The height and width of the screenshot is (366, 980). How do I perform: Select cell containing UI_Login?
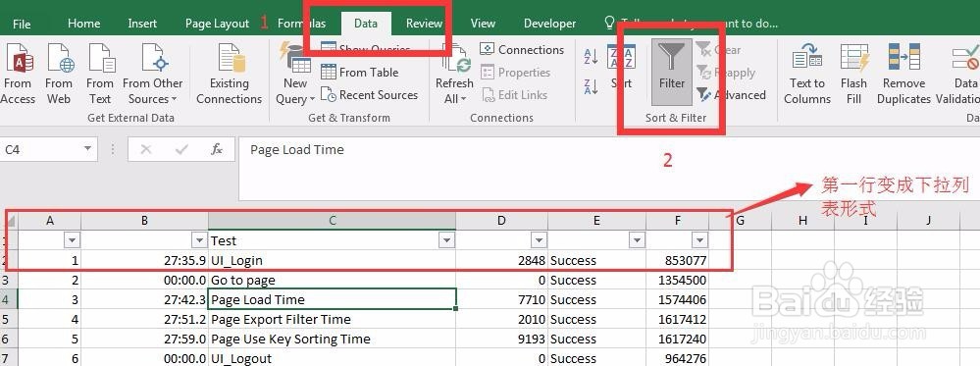pos(332,260)
